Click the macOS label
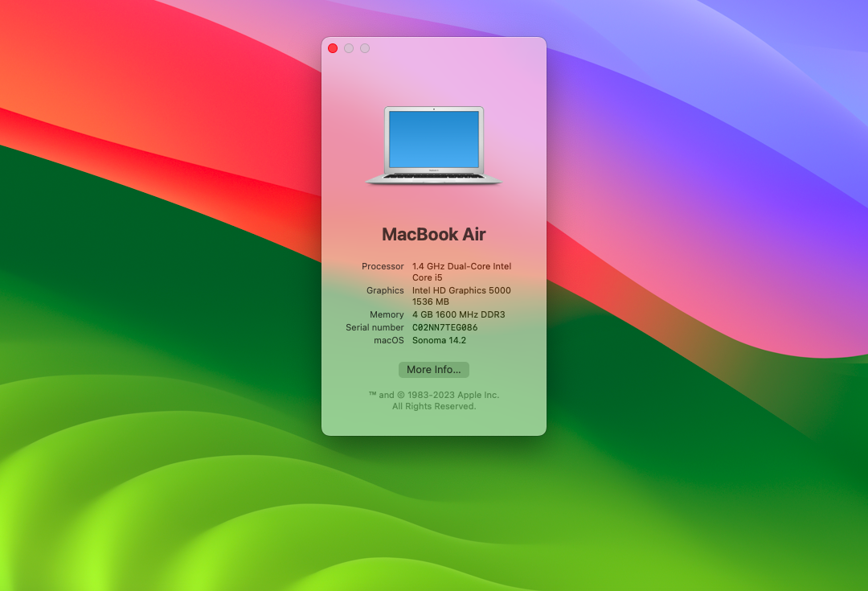The image size is (868, 591). 389,340
